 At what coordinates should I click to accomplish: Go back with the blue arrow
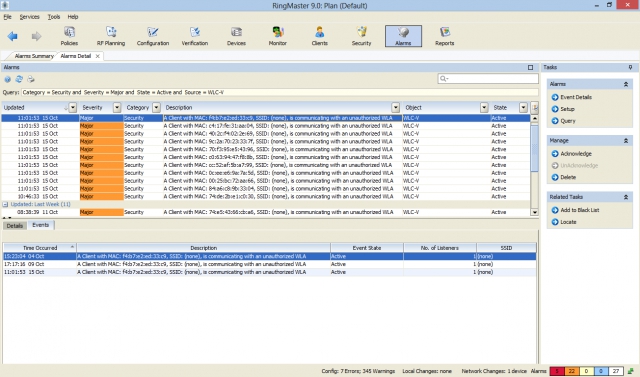point(13,36)
